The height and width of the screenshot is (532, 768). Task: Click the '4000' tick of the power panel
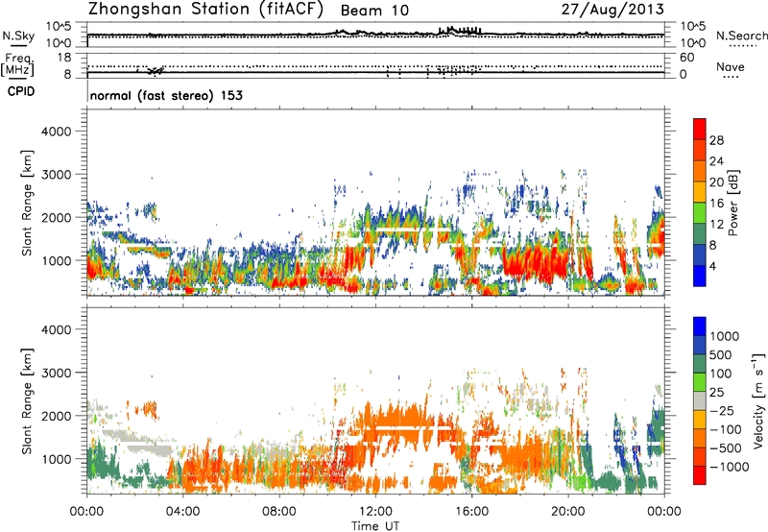point(57,132)
